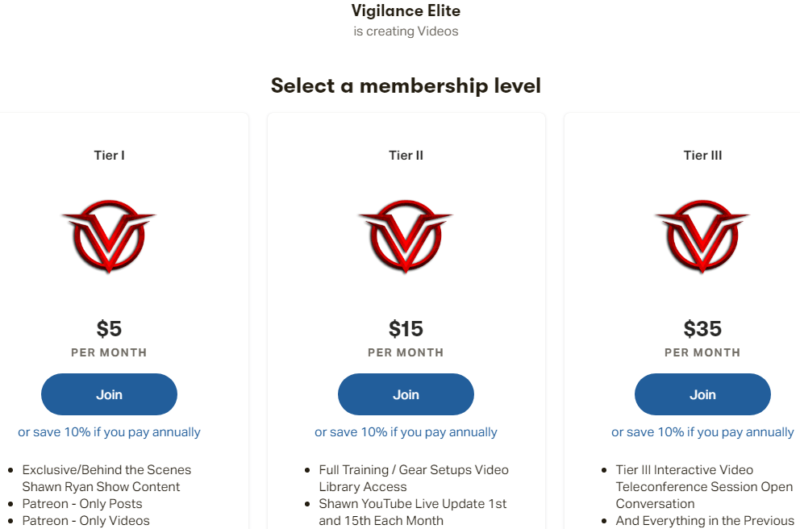Viewport: 800px width, 529px height.
Task: Choose annual savings link under Tier III
Action: [703, 432]
